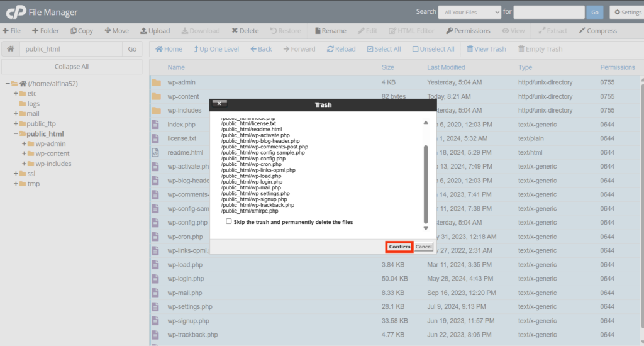Sort files by Size column header

point(388,67)
